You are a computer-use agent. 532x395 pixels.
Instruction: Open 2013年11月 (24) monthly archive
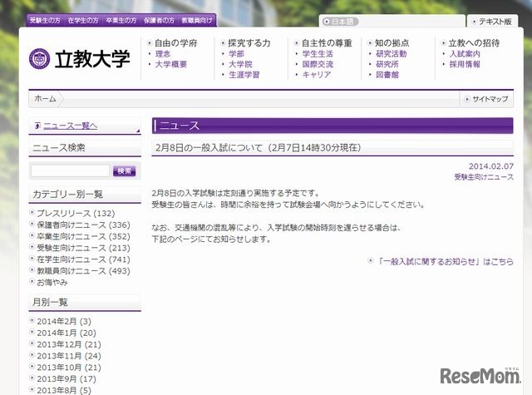pyautogui.click(x=69, y=356)
